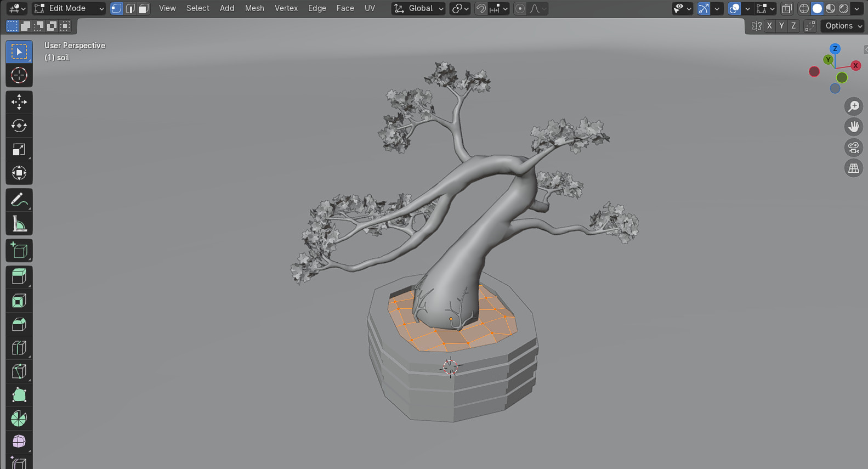Viewport: 868px width, 469px height.
Task: Select the Transform tool
Action: (x=19, y=173)
